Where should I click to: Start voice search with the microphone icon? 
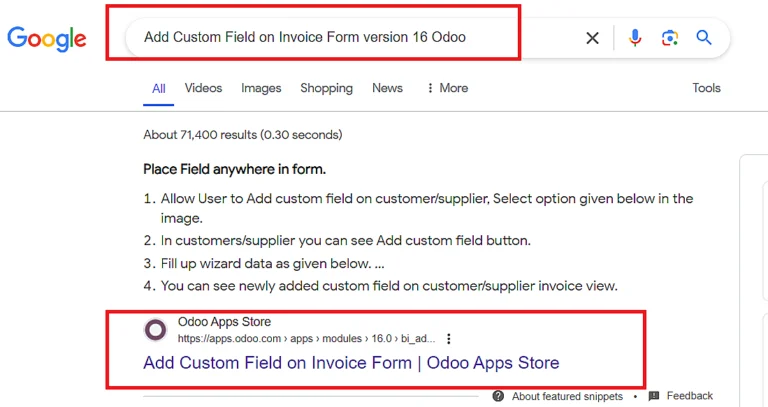point(635,38)
